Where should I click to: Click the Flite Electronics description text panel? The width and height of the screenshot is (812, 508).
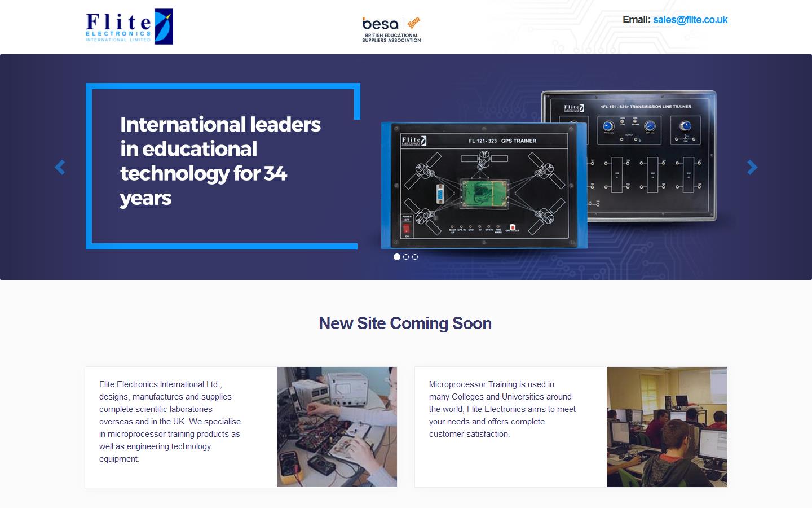169,422
